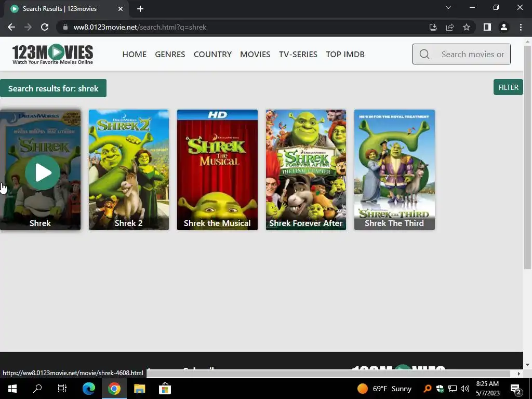Screen dimensions: 532x399
Task: Open the clock showing 8:25 AM
Action: pyautogui.click(x=487, y=389)
